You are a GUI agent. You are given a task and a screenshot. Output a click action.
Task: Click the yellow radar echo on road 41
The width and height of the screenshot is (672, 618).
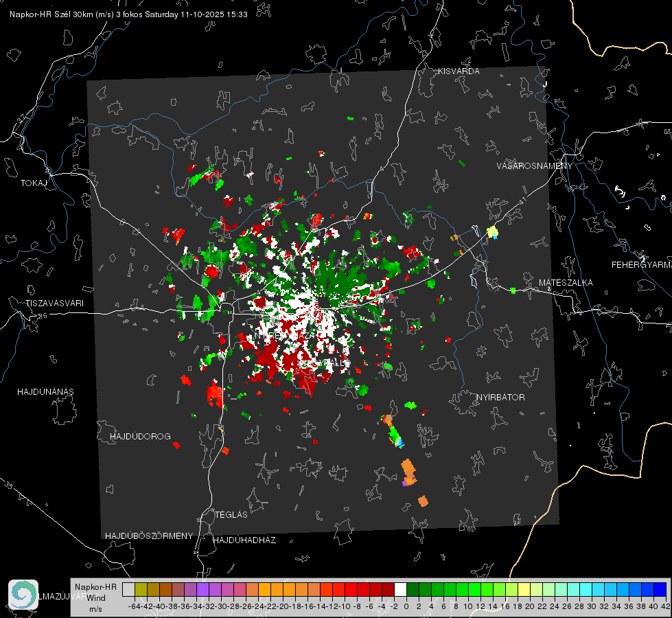click(x=493, y=233)
